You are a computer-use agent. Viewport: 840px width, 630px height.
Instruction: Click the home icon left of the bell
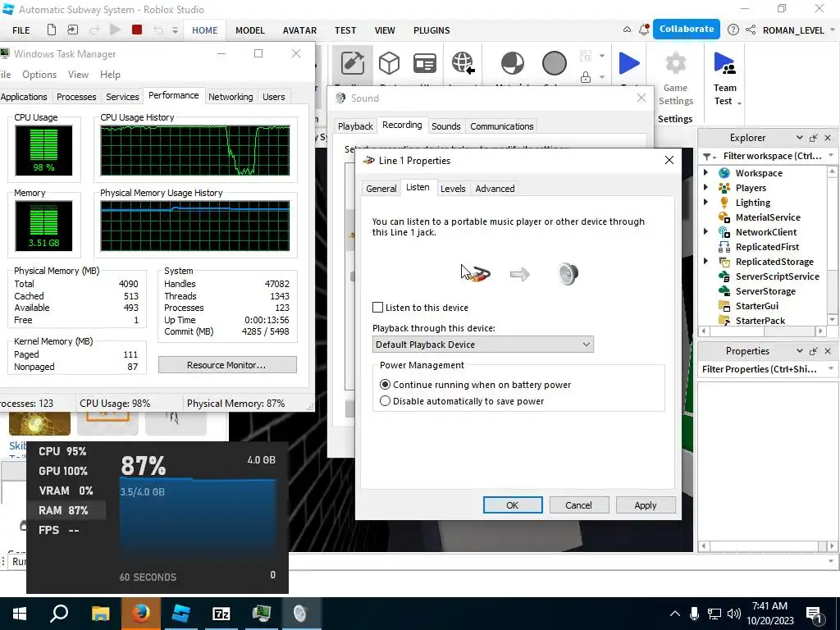click(x=627, y=30)
